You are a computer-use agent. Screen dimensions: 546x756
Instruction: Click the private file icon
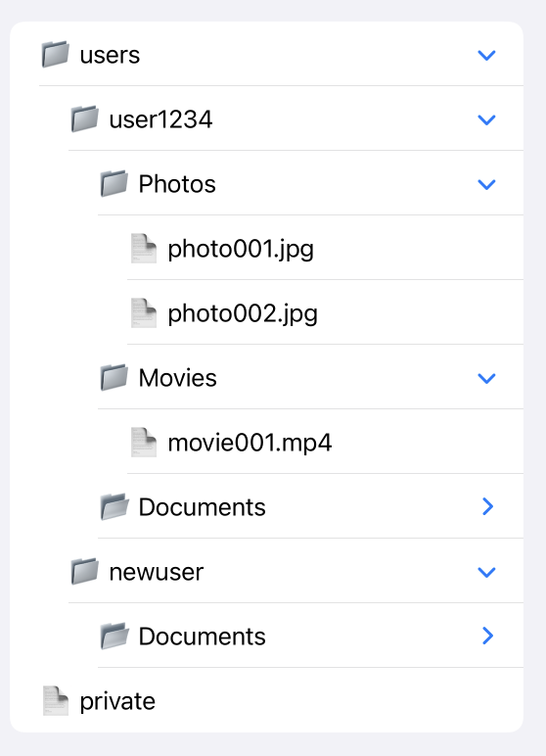point(56,700)
